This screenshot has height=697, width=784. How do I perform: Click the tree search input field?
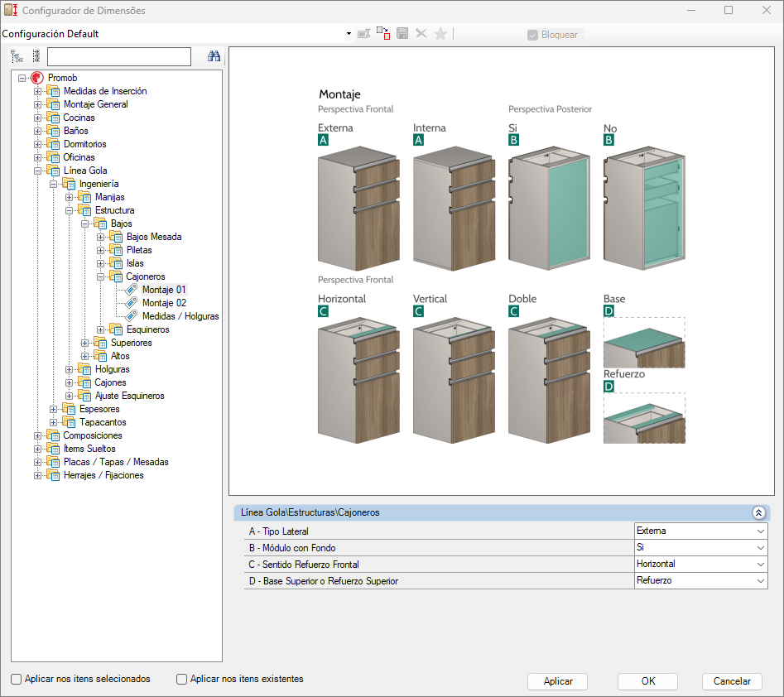pos(119,56)
